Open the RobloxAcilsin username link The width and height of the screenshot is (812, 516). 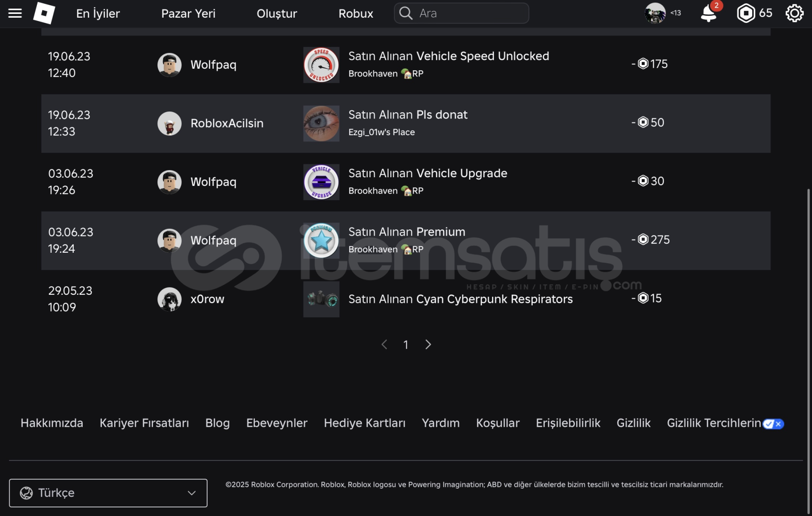click(x=227, y=123)
